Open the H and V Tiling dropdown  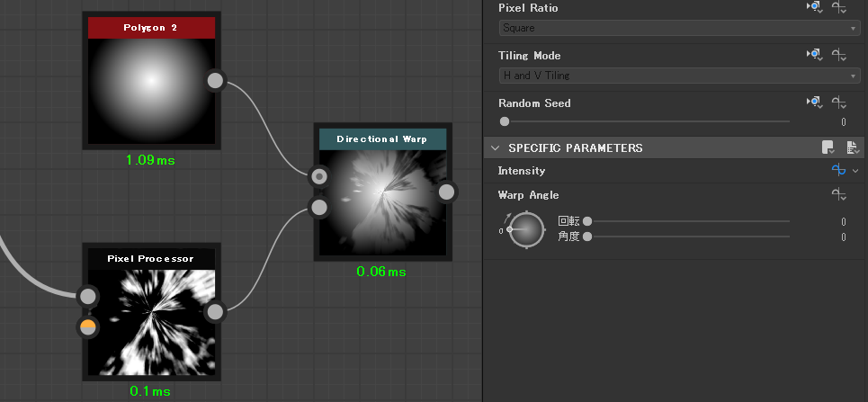pyautogui.click(x=679, y=76)
